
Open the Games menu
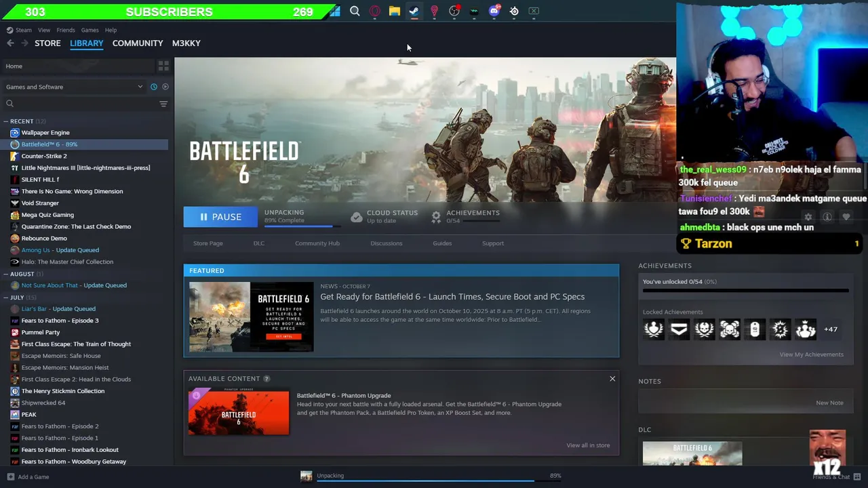(90, 30)
